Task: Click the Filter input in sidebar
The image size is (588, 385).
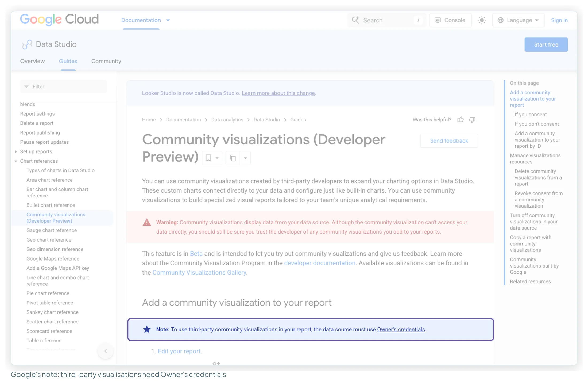Action: [63, 86]
